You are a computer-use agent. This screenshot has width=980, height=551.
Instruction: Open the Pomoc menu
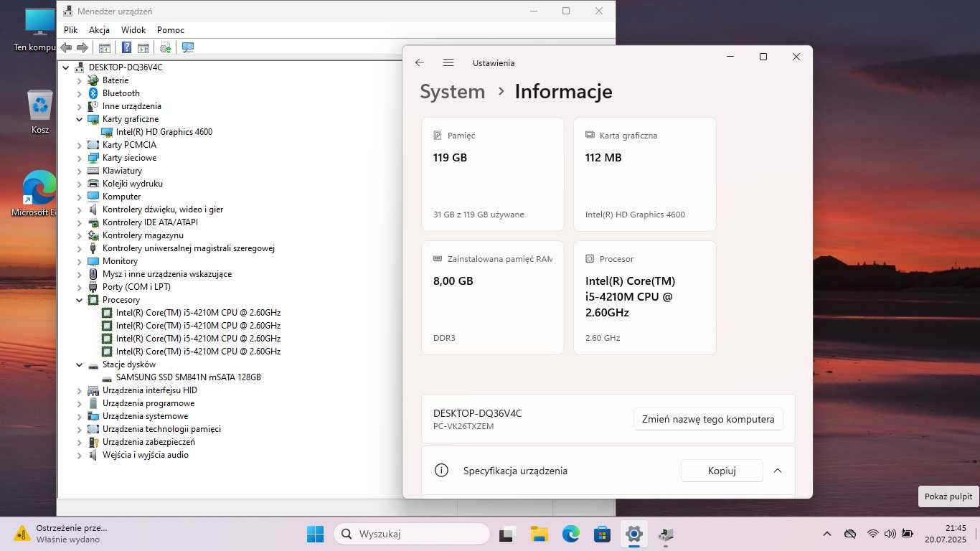171,30
